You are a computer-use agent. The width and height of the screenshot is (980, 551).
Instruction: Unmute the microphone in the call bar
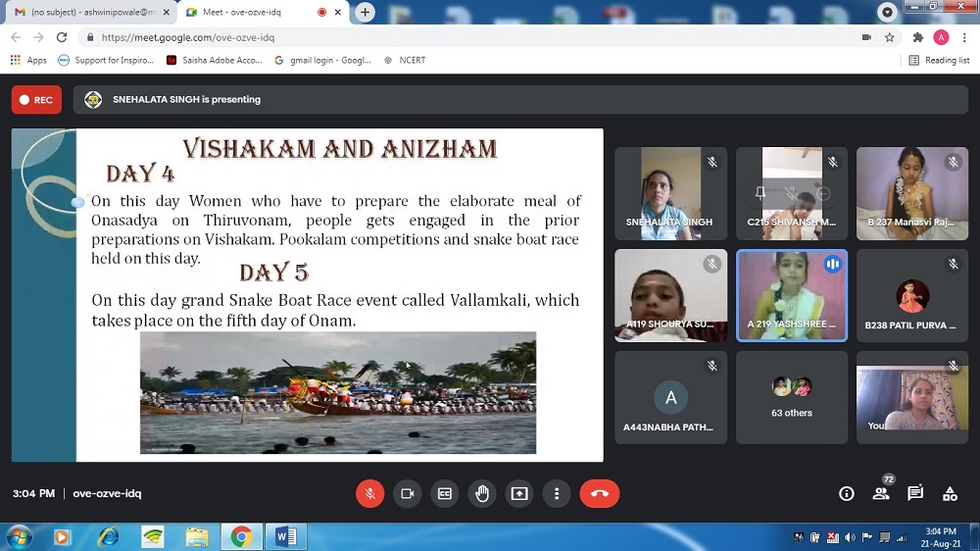pos(369,493)
